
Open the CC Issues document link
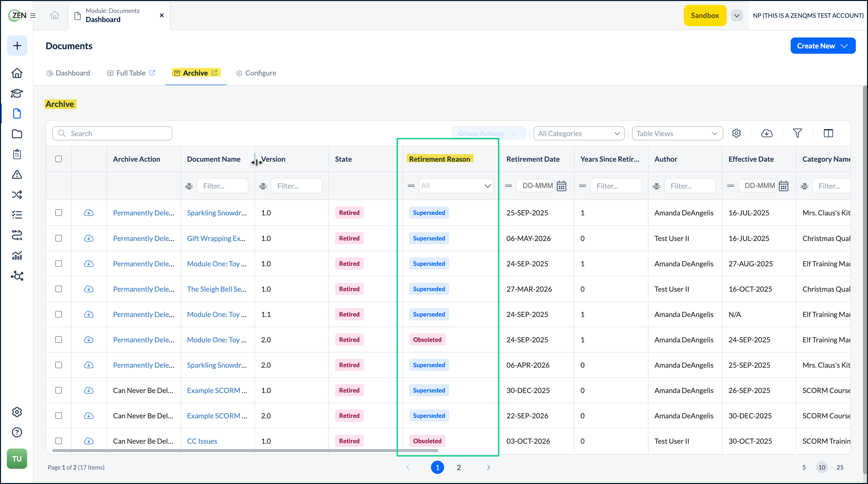tap(202, 441)
